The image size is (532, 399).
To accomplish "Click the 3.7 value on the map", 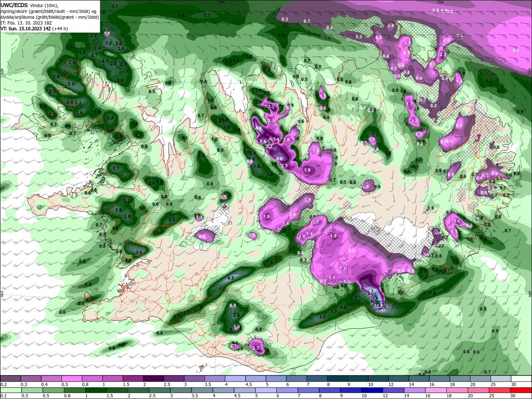I will tap(269, 146).
